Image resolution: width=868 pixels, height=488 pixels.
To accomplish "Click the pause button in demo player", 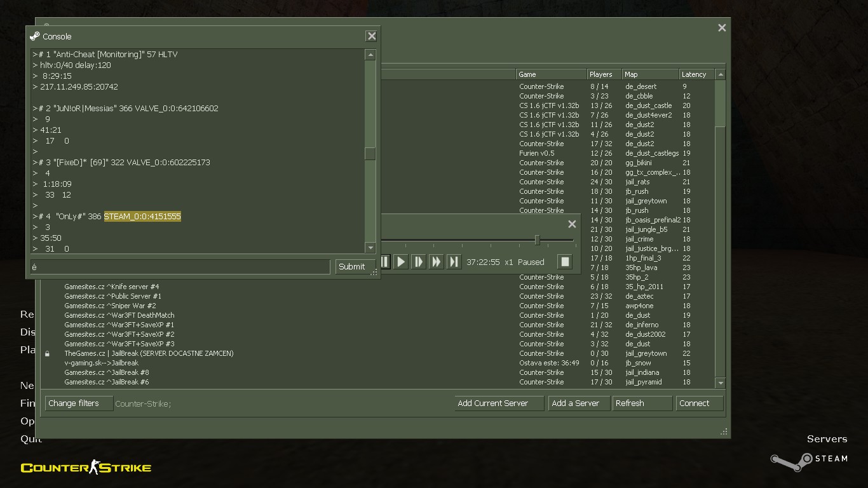I will tap(385, 262).
